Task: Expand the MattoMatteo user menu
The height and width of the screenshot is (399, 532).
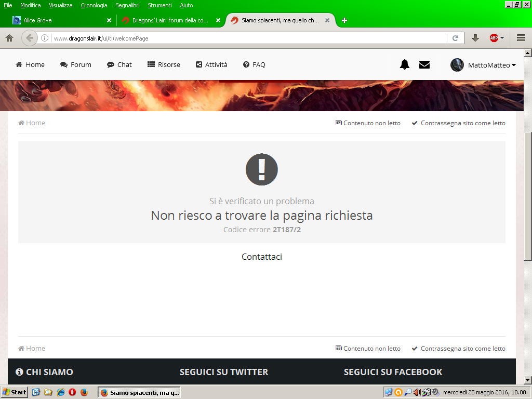Action: 513,65
